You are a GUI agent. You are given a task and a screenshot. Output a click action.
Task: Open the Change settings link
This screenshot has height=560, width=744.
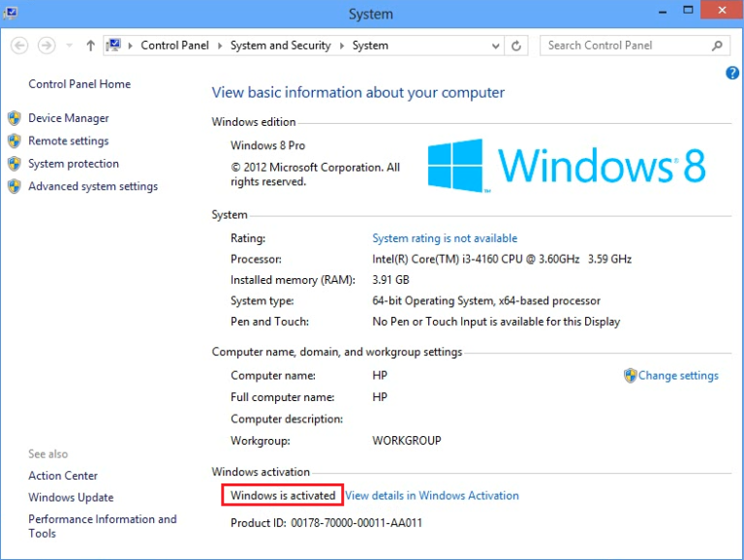coord(678,376)
